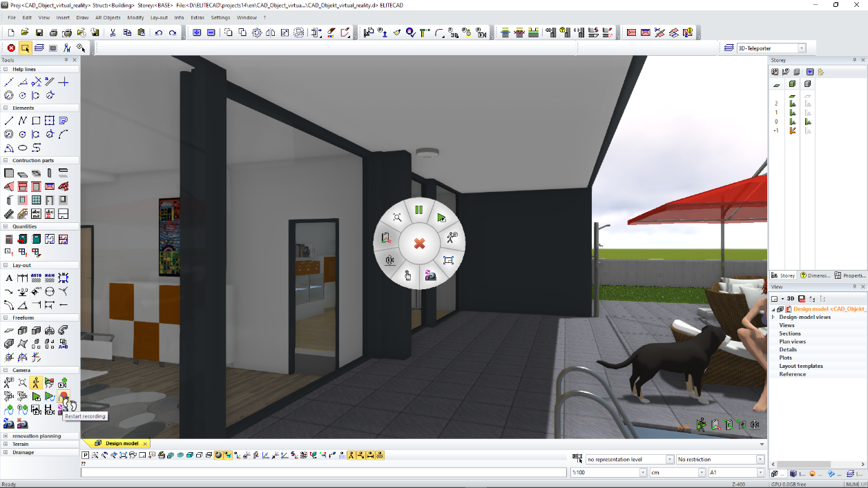Click the undo arrow in the toolbar
This screenshot has height=488, width=868.
click(159, 32)
